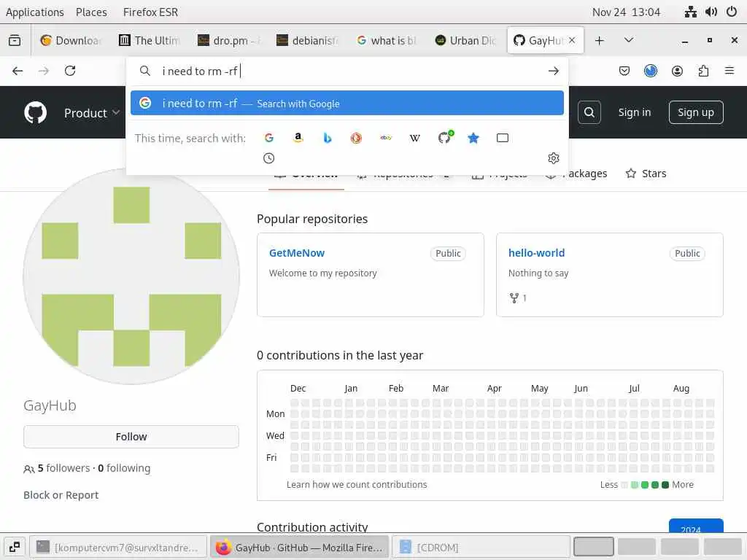
Task: Open Firefox account icon
Action: 677,71
